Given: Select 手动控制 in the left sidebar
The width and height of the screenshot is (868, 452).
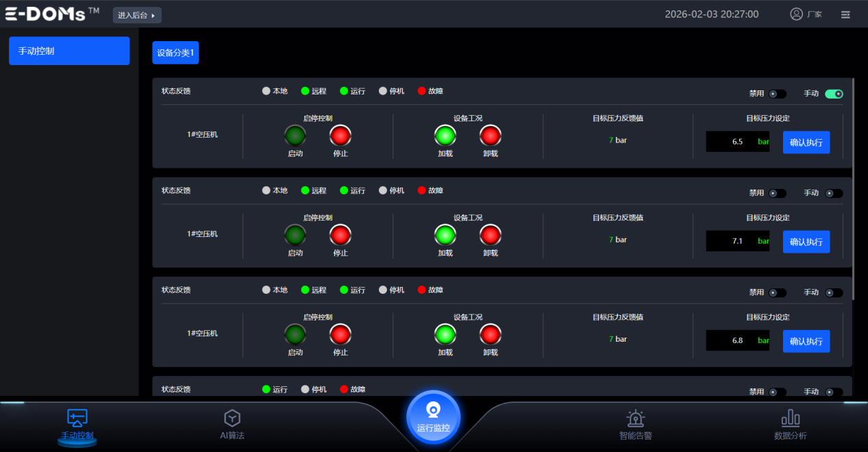Looking at the screenshot, I should click(69, 51).
